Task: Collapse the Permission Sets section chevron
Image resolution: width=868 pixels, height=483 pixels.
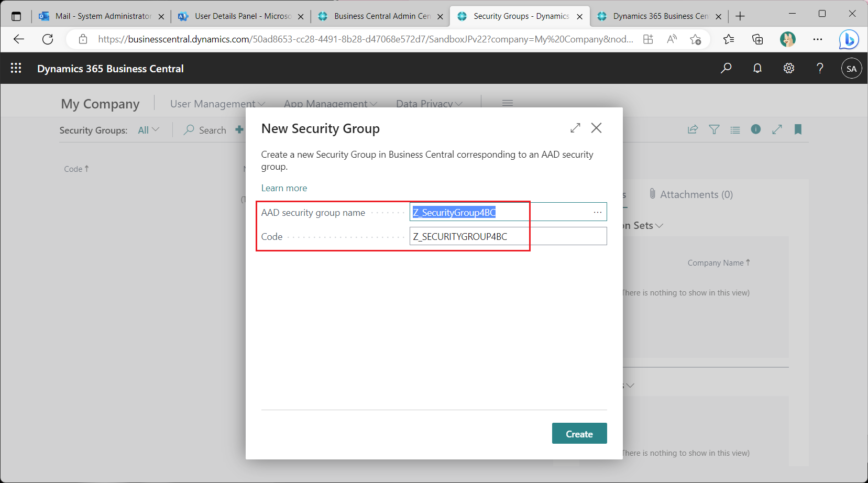Action: pos(659,225)
